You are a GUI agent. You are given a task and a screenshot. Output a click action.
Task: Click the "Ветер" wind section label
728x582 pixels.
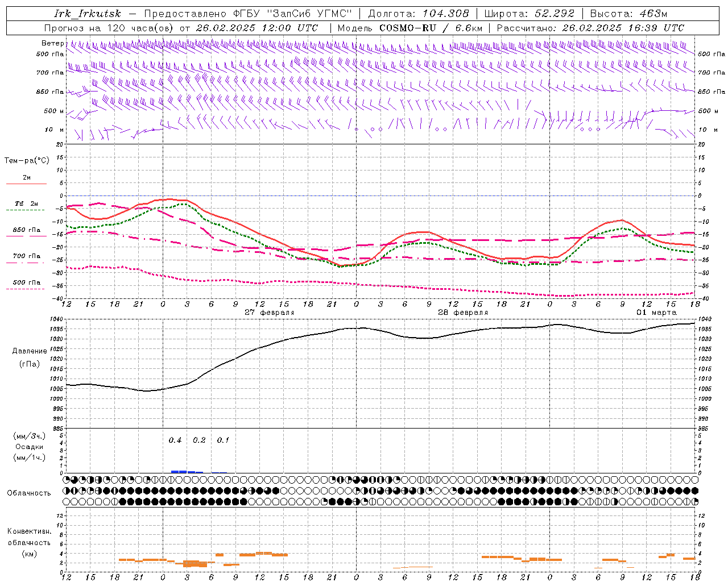coord(52,43)
